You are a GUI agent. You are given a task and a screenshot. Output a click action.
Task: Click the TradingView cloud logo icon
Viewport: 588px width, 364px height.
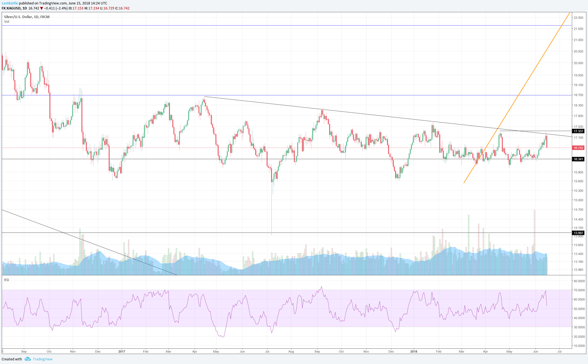click(28, 359)
